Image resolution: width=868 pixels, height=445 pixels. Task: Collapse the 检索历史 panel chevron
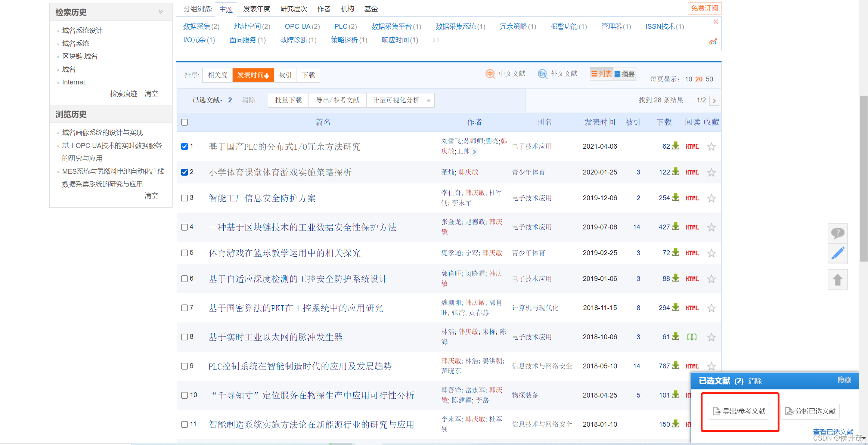tap(161, 12)
